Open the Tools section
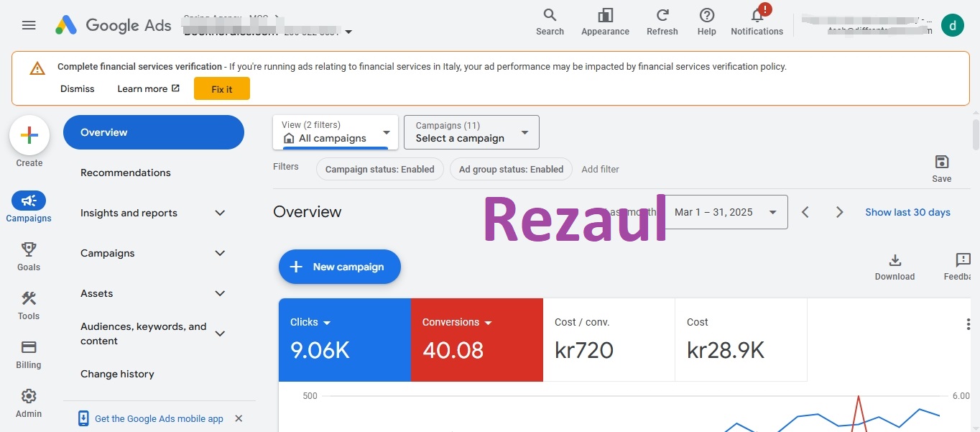 pos(29,305)
